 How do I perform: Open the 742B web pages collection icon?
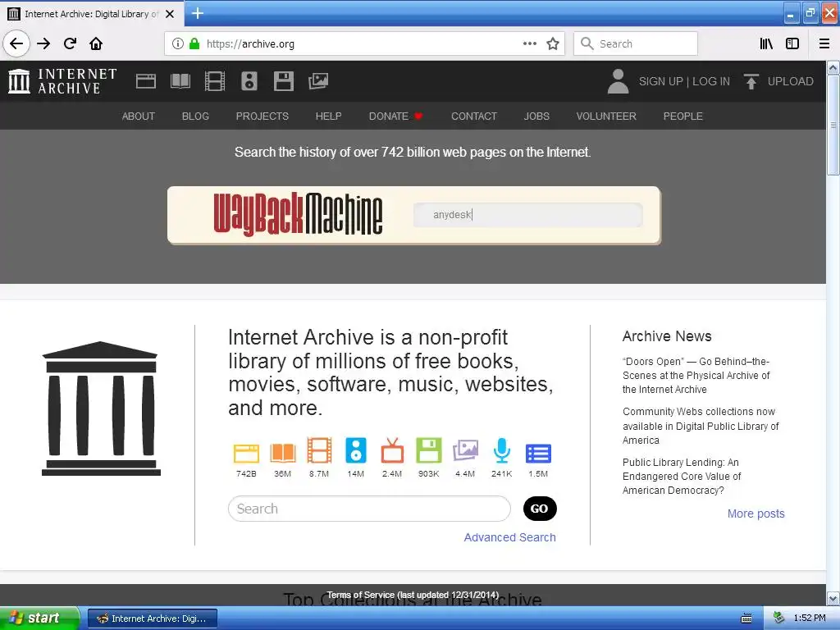(246, 453)
